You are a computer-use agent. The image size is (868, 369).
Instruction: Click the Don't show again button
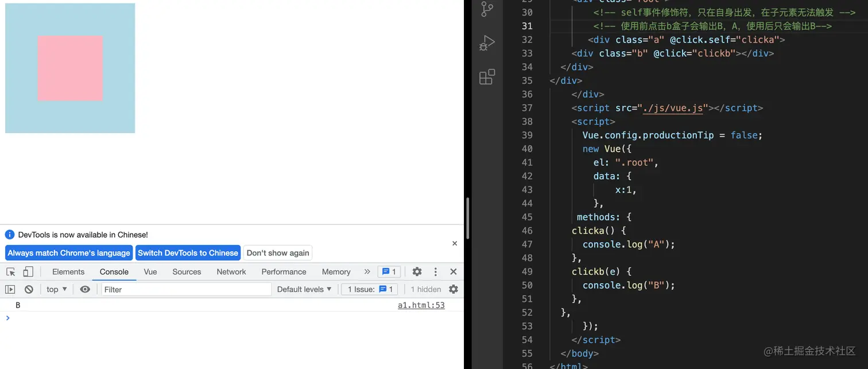278,253
